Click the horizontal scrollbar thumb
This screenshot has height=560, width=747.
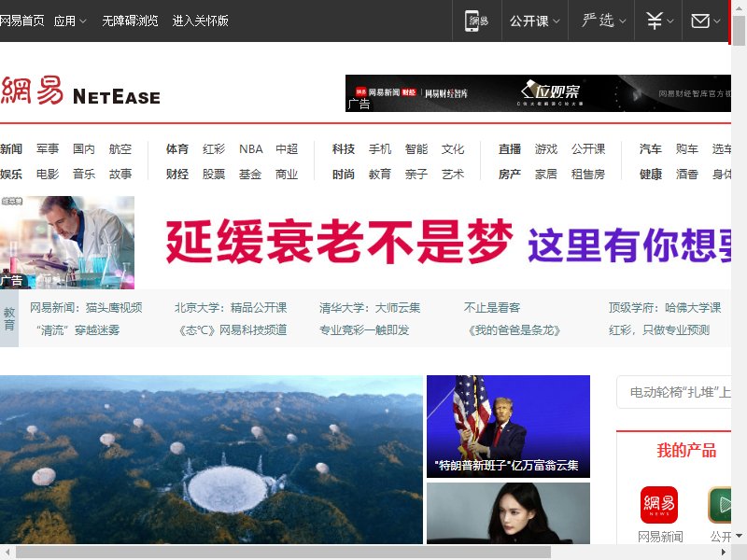coord(283,553)
